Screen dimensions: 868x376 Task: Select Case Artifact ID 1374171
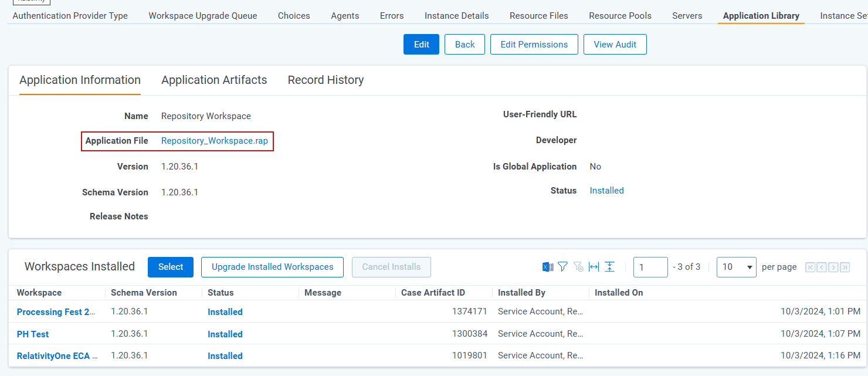pos(469,311)
